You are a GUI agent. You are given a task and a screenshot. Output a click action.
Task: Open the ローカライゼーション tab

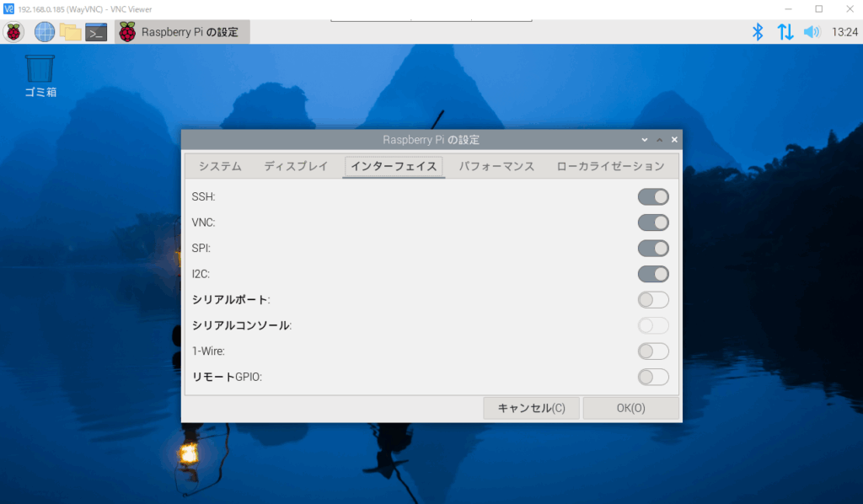point(610,166)
